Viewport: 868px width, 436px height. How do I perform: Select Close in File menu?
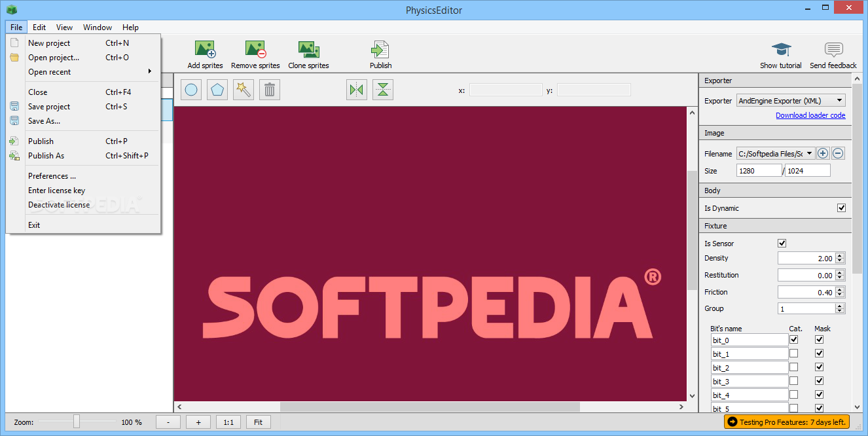click(x=83, y=92)
